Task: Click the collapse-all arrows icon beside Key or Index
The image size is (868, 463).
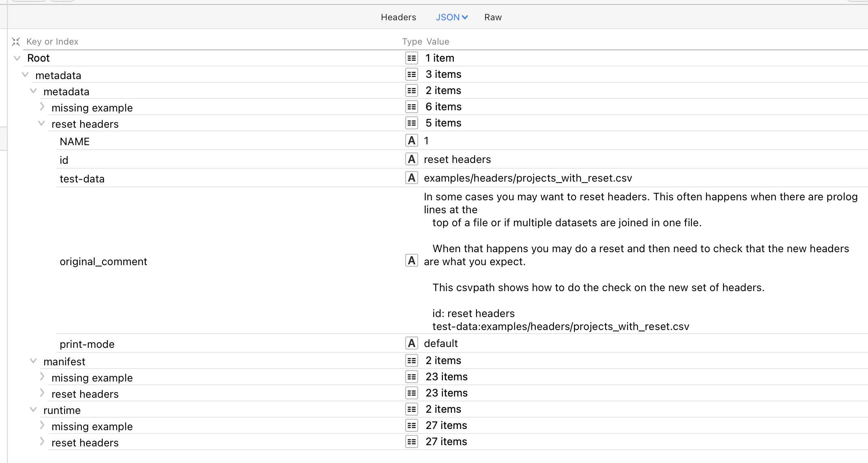Action: pos(16,42)
